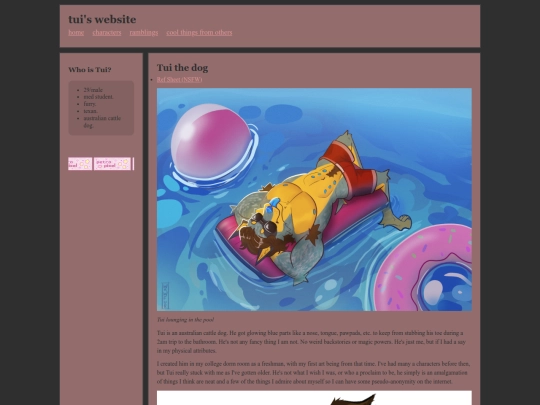Click the paragraph starting 'Tui is an australian'
The height and width of the screenshot is (405, 540).
click(x=312, y=342)
